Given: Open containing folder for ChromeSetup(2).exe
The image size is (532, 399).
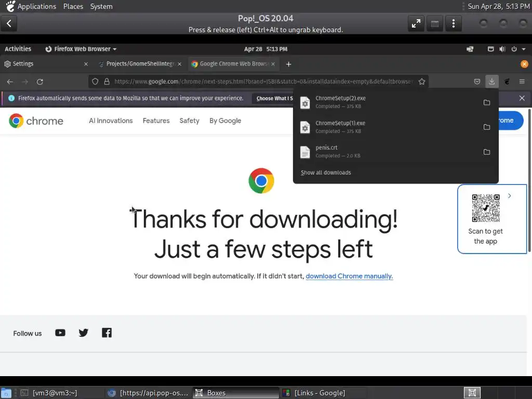Looking at the screenshot, I should [x=486, y=102].
